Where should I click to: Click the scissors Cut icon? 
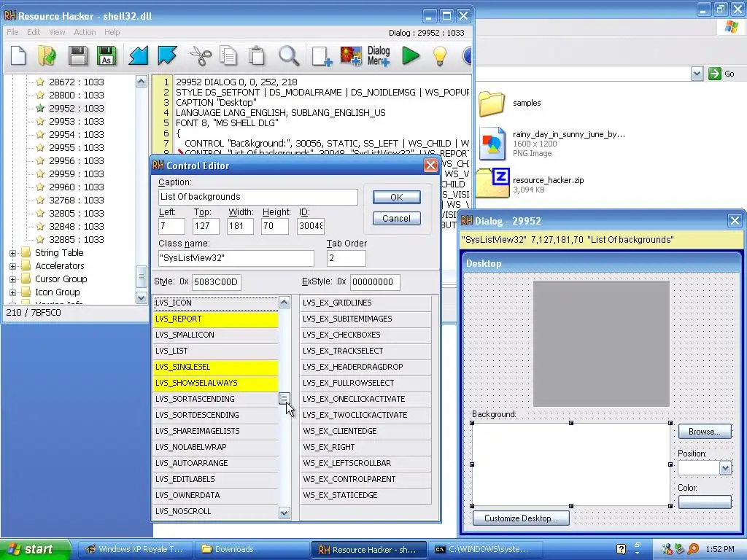tap(201, 55)
